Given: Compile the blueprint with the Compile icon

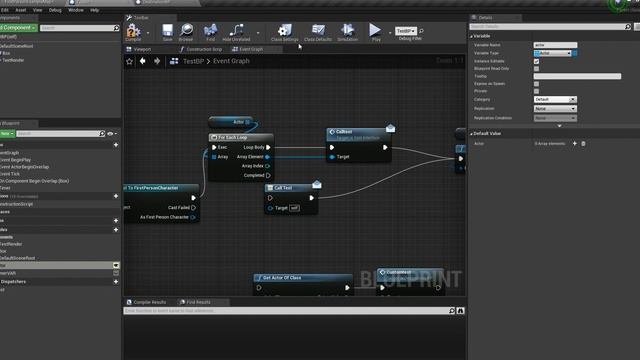Looking at the screenshot, I should [x=133, y=31].
